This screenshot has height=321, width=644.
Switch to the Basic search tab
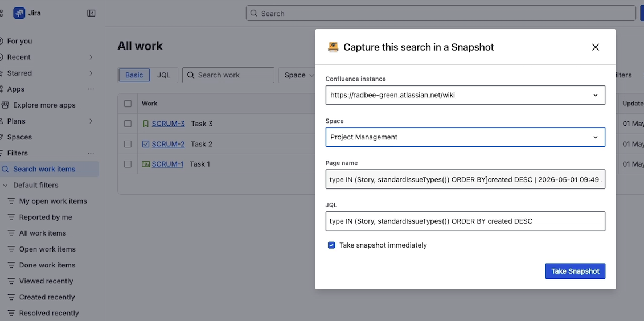134,75
